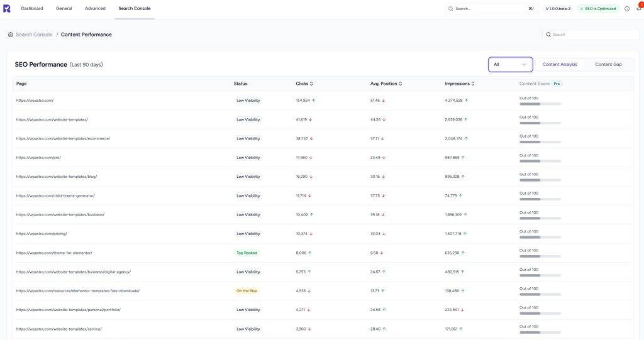Open the All filter dropdown
Screen dimensions: 644x340
click(x=510, y=64)
